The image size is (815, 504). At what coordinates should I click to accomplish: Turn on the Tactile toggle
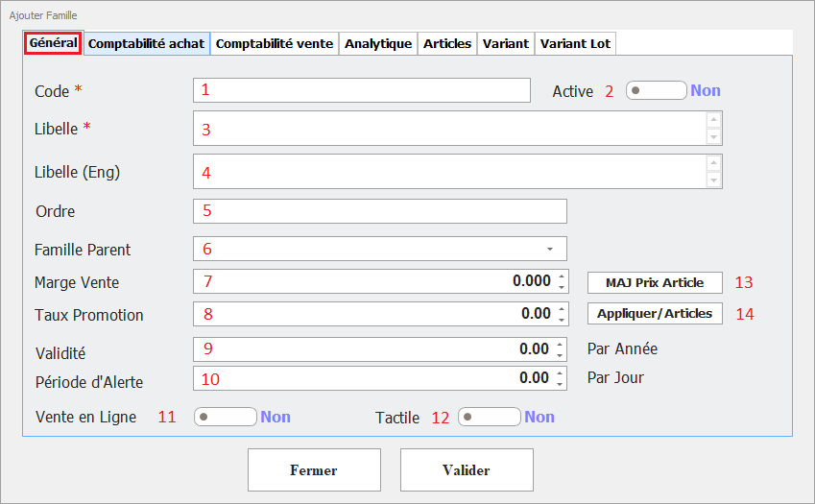click(x=490, y=417)
